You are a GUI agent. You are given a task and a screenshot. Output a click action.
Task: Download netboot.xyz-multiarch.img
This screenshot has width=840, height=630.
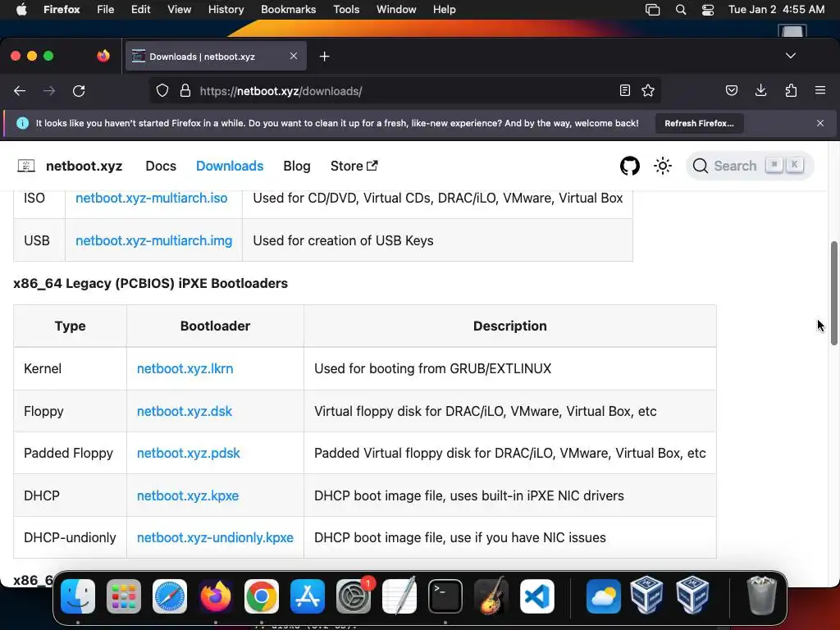tap(153, 240)
